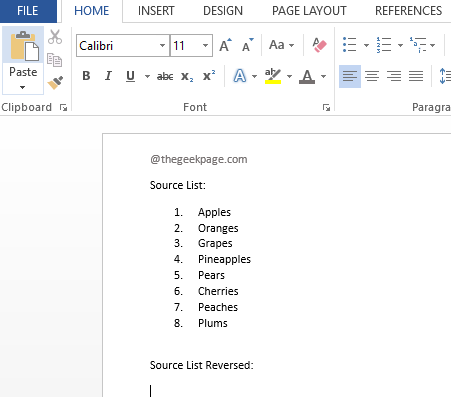Click the 'Cherries' list item
The width and height of the screenshot is (451, 397).
click(218, 291)
